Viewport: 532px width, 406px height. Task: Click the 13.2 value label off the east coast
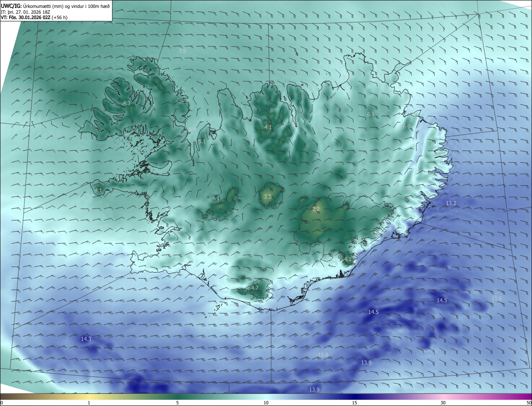tap(451, 203)
